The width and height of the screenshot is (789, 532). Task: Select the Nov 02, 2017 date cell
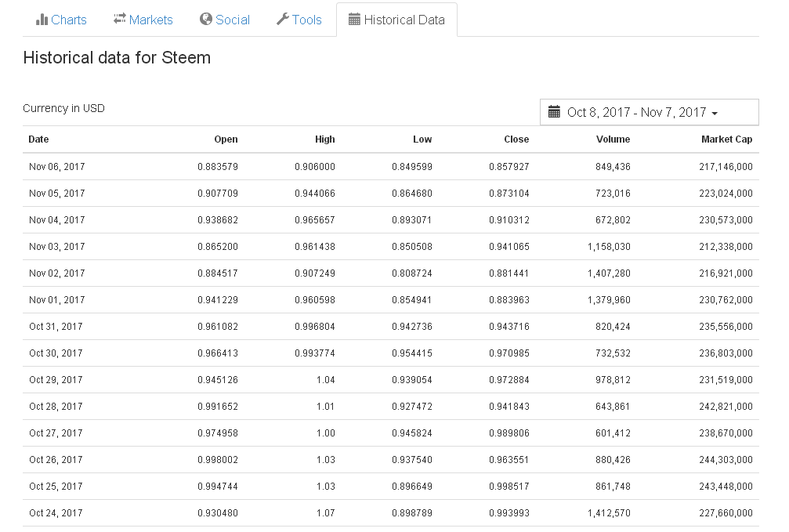tap(57, 273)
